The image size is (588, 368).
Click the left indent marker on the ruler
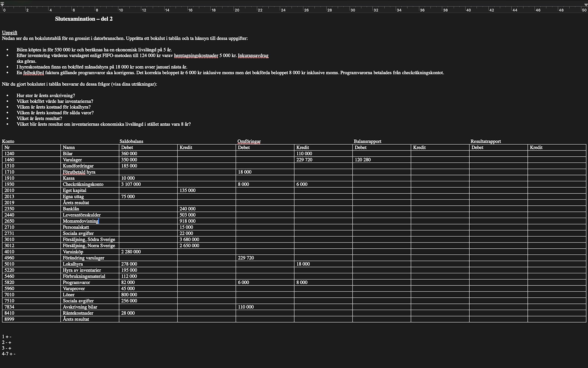click(2, 4)
